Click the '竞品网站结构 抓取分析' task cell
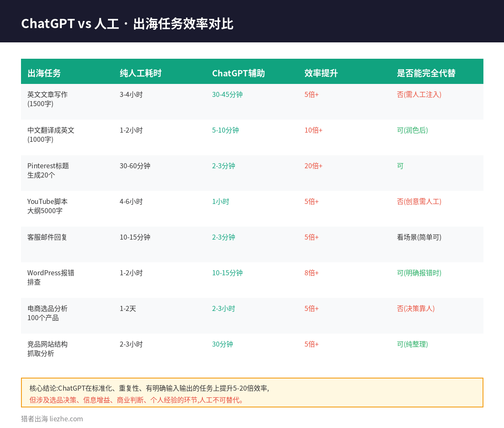504x428 pixels. pyautogui.click(x=47, y=349)
